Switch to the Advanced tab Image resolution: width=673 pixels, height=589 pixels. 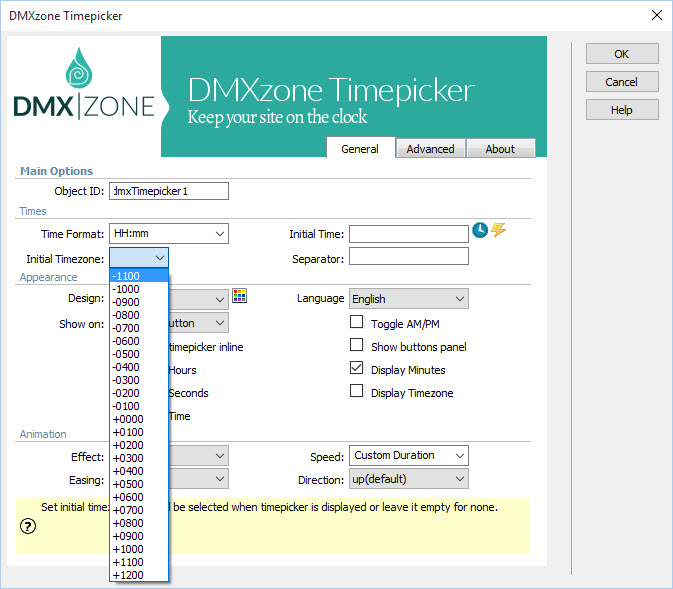point(430,149)
